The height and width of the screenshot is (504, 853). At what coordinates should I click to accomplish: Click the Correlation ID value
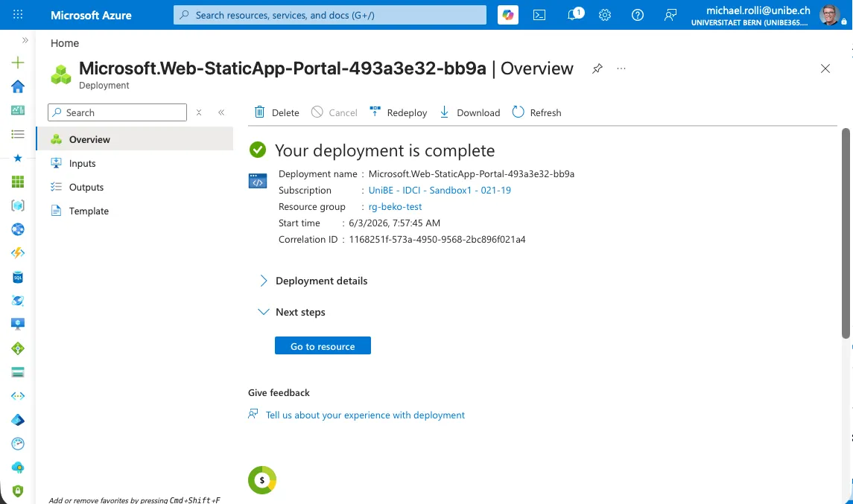click(437, 239)
